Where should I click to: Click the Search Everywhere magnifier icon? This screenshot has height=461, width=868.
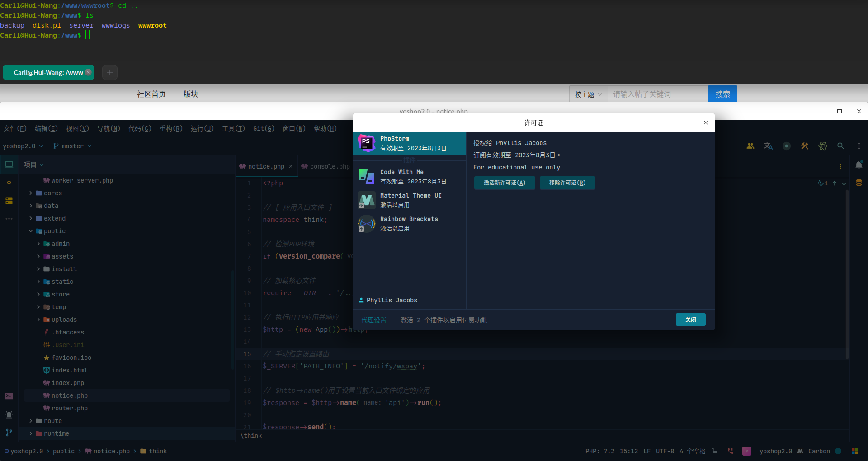[x=840, y=146]
